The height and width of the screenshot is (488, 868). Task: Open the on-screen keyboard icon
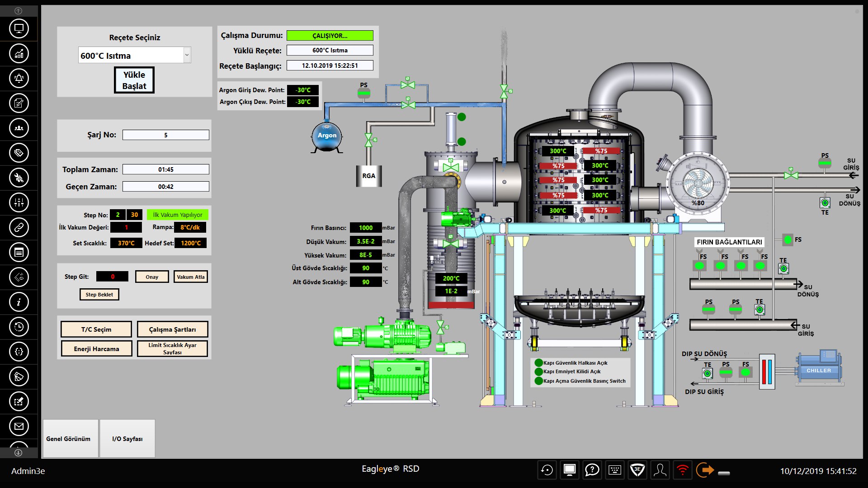click(x=615, y=470)
